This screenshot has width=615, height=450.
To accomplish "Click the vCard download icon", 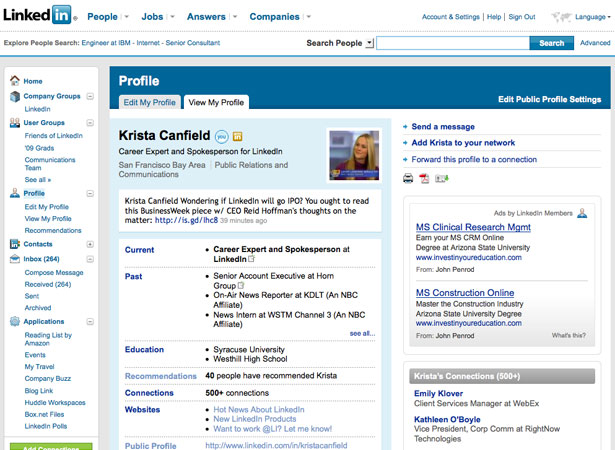I will pyautogui.click(x=442, y=179).
